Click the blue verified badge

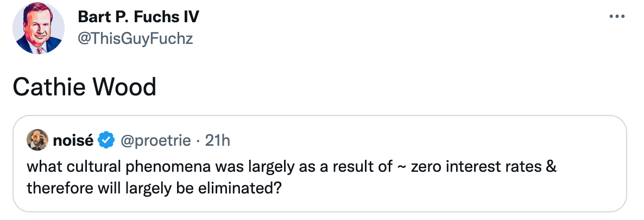pyautogui.click(x=106, y=141)
